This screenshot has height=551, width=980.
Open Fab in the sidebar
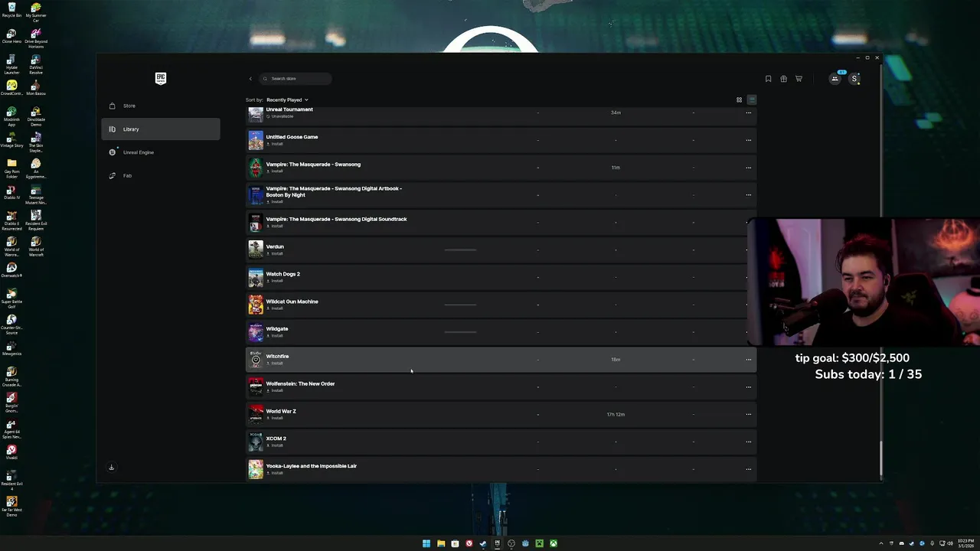click(x=161, y=176)
